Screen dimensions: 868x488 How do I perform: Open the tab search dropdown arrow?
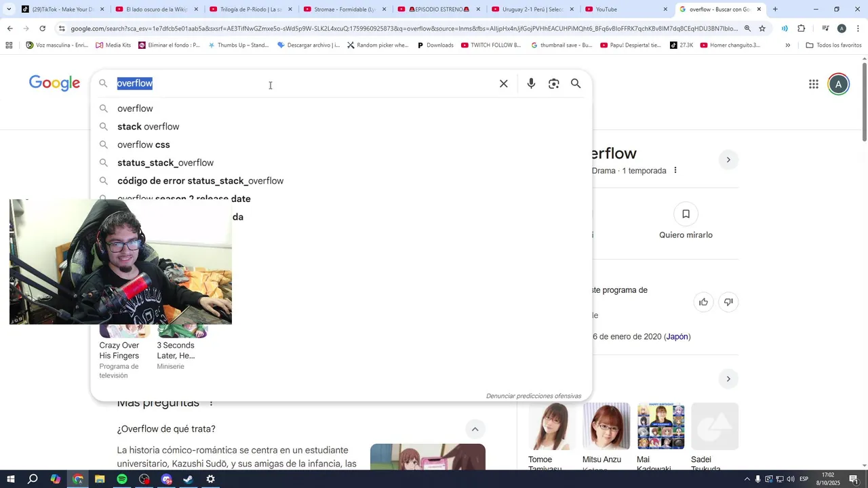(8, 9)
